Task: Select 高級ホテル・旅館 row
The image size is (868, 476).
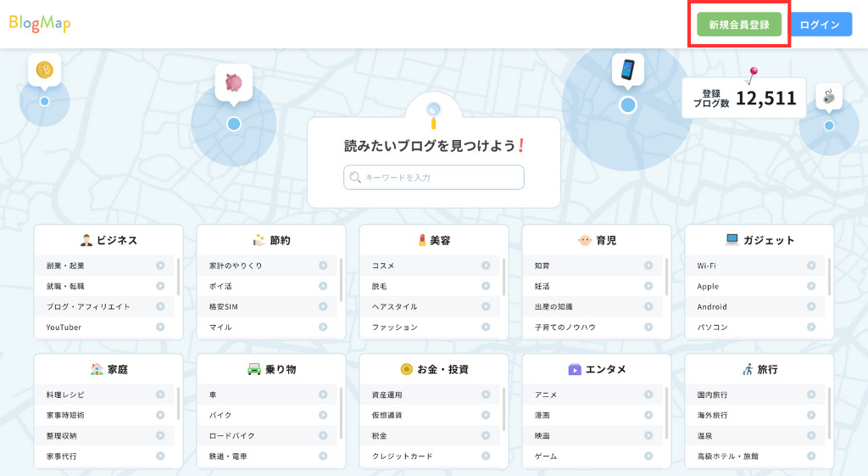Action: pos(756,456)
